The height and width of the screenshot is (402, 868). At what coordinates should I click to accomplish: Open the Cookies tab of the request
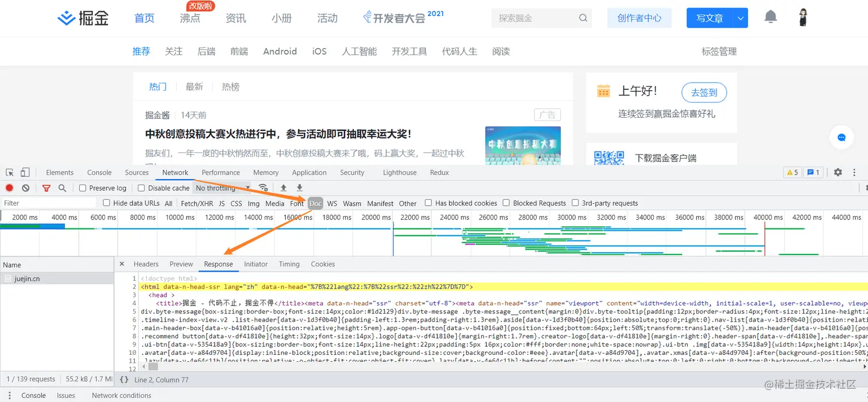tap(323, 264)
